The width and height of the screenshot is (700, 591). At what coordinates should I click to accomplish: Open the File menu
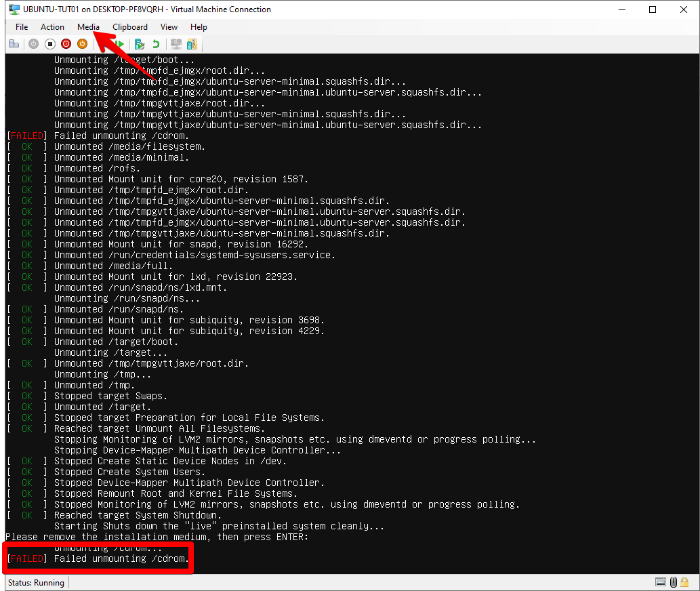click(22, 27)
